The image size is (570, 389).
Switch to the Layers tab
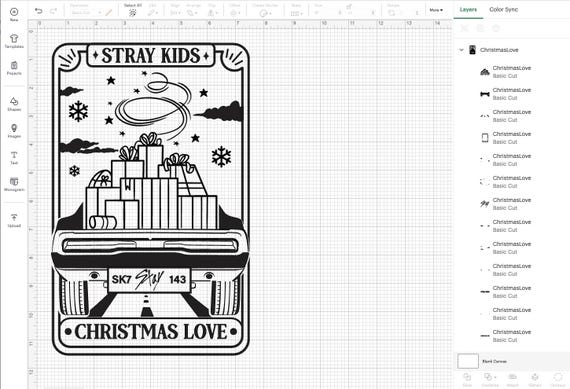coord(468,9)
